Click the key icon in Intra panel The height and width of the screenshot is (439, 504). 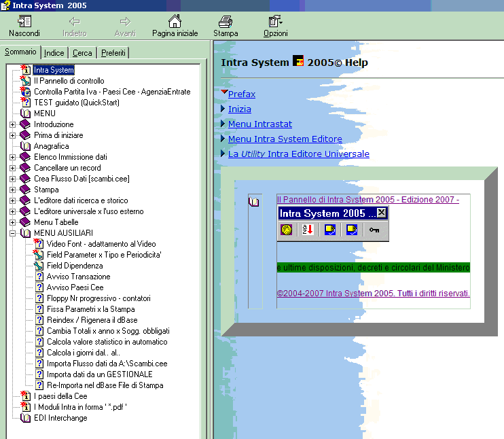(x=374, y=230)
